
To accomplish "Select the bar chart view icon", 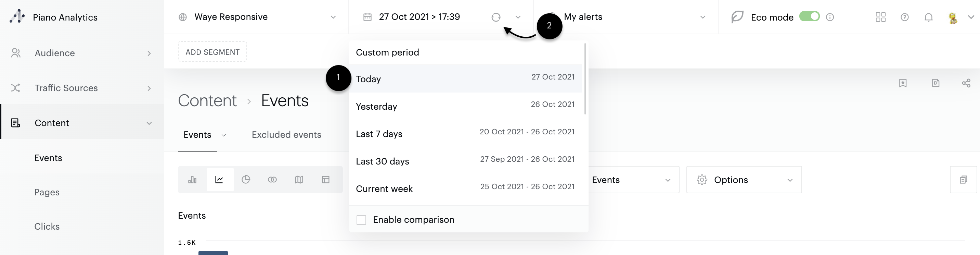I will click(x=193, y=180).
